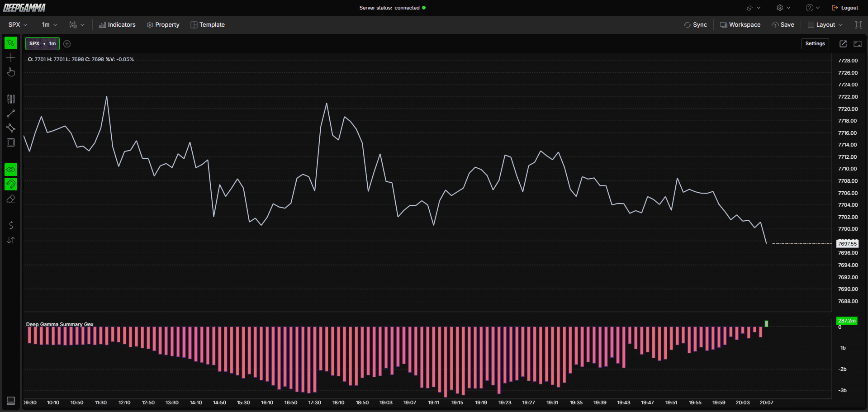This screenshot has width=868, height=412.
Task: Toggle drawings visibility with the eye icon
Action: tap(11, 170)
